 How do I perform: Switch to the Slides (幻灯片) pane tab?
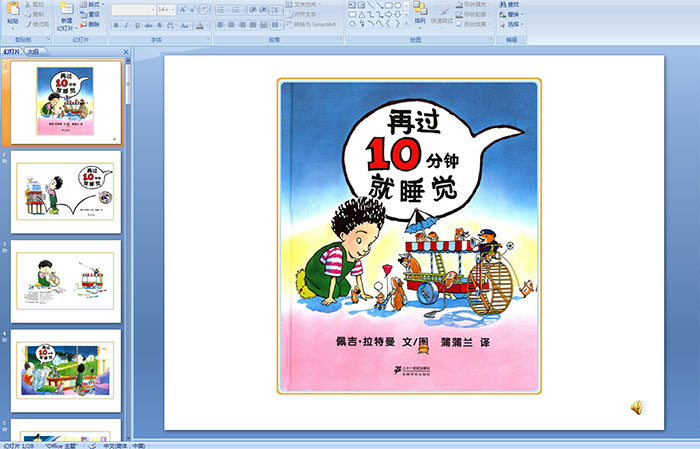tap(12, 52)
